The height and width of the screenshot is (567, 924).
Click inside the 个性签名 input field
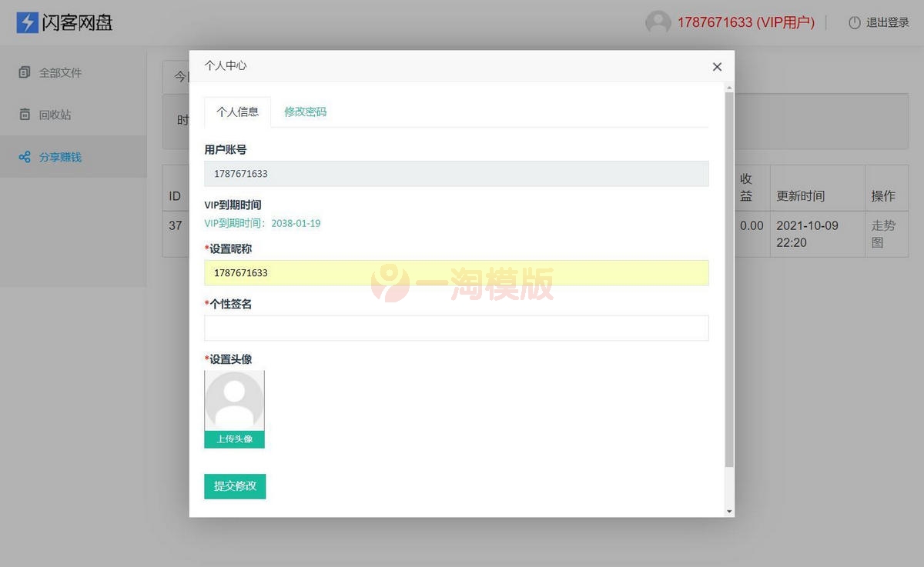coord(456,328)
